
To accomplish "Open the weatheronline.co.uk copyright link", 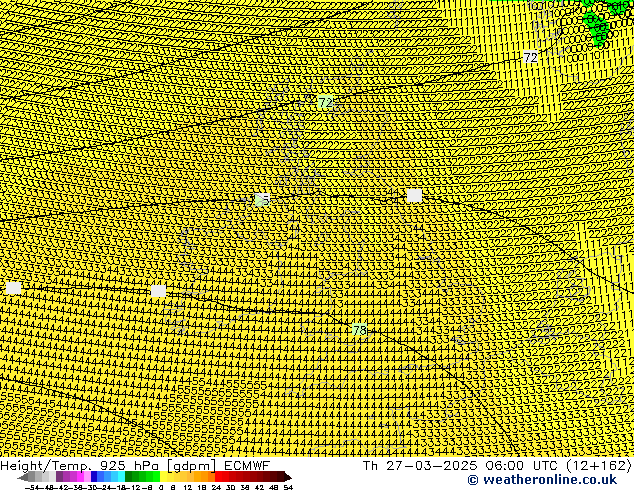I will 542,480.
